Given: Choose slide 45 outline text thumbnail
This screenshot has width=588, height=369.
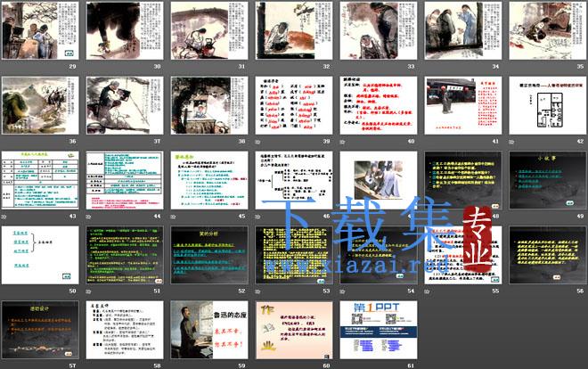Looking at the screenshot, I should 209,180.
